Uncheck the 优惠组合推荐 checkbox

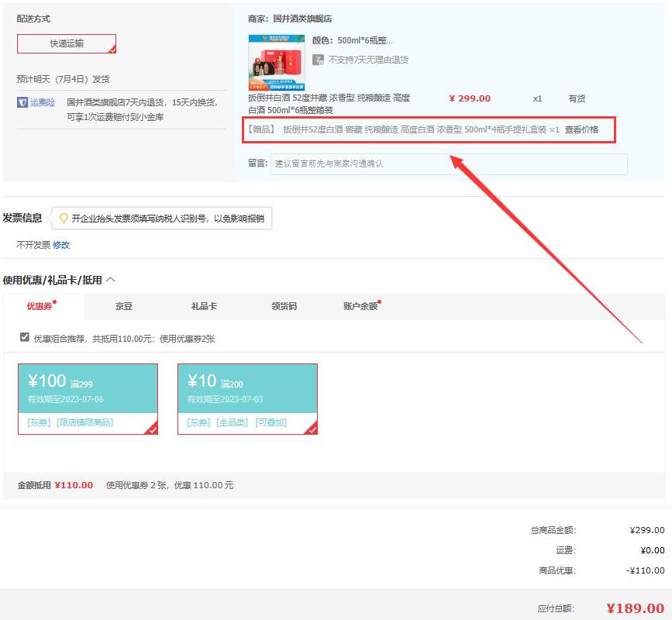tap(25, 337)
